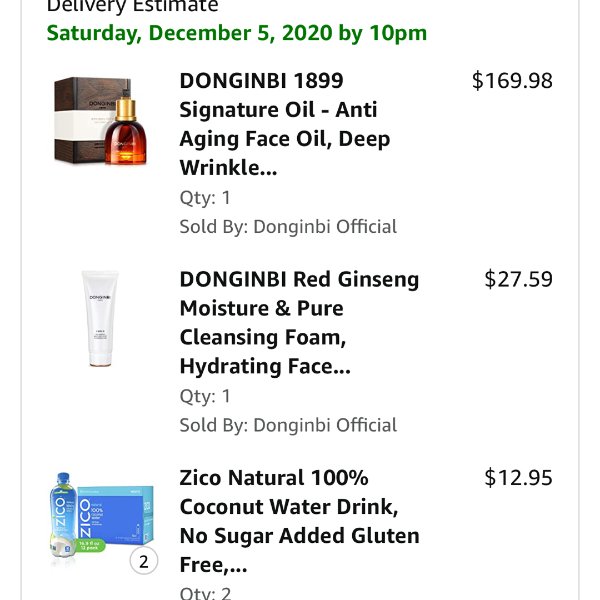Select the $27.59 price
The width and height of the screenshot is (600, 600).
pos(518,279)
